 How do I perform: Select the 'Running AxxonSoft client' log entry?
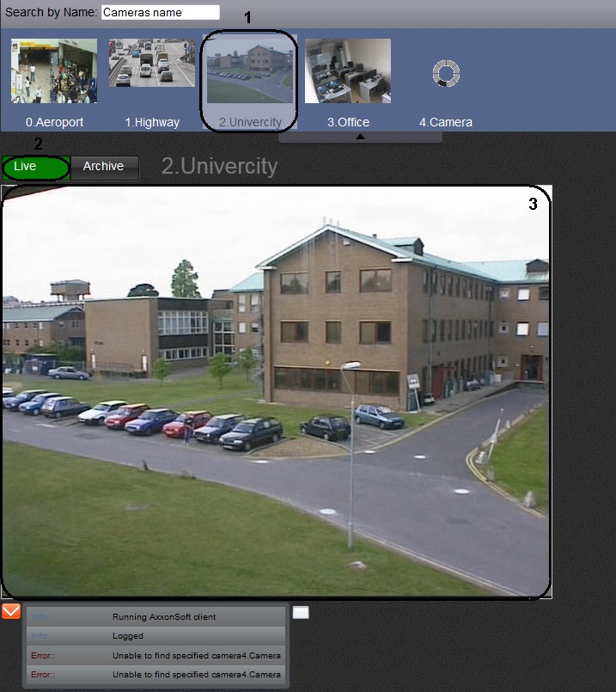163,617
